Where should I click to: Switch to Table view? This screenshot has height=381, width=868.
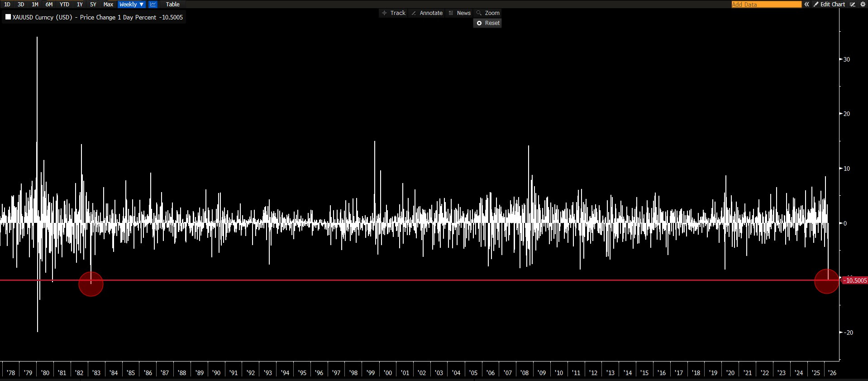click(x=172, y=5)
